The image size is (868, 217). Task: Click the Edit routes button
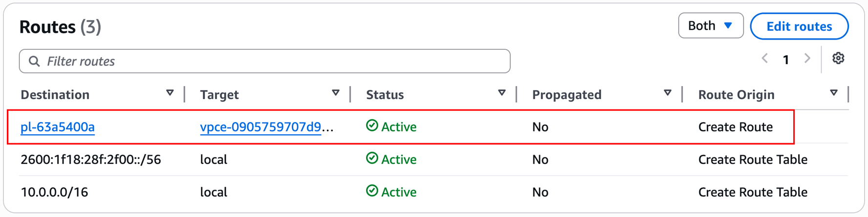tap(799, 26)
